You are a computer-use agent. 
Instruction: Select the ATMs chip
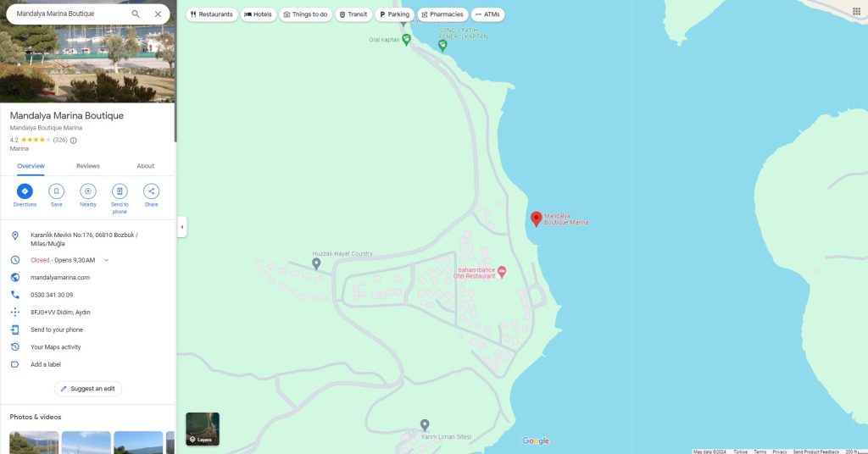tap(487, 14)
